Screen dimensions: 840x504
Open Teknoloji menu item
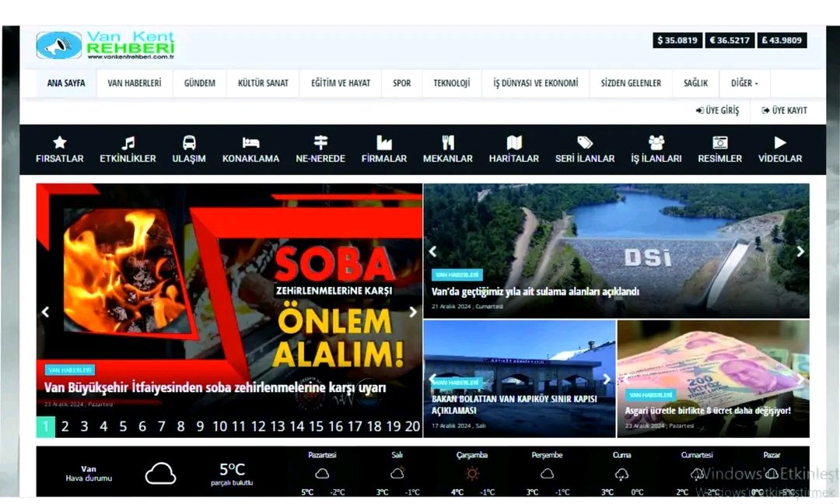pos(452,83)
